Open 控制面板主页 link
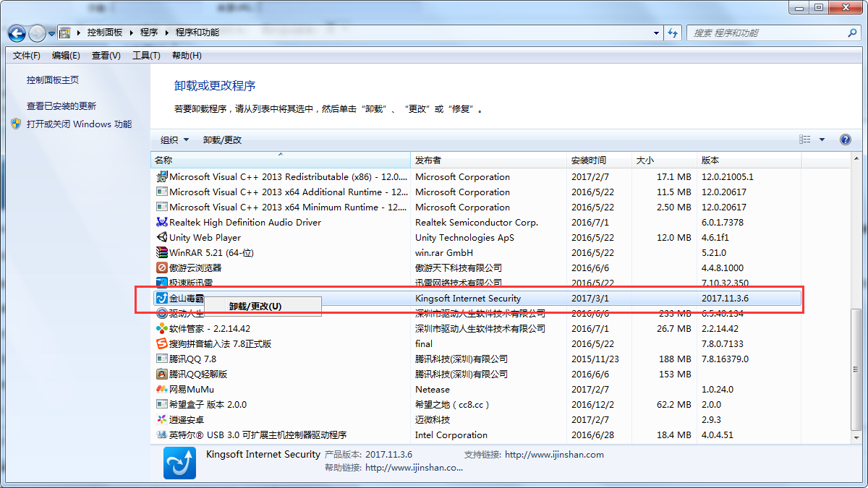Screen dimensions: 868x488 click(x=53, y=80)
